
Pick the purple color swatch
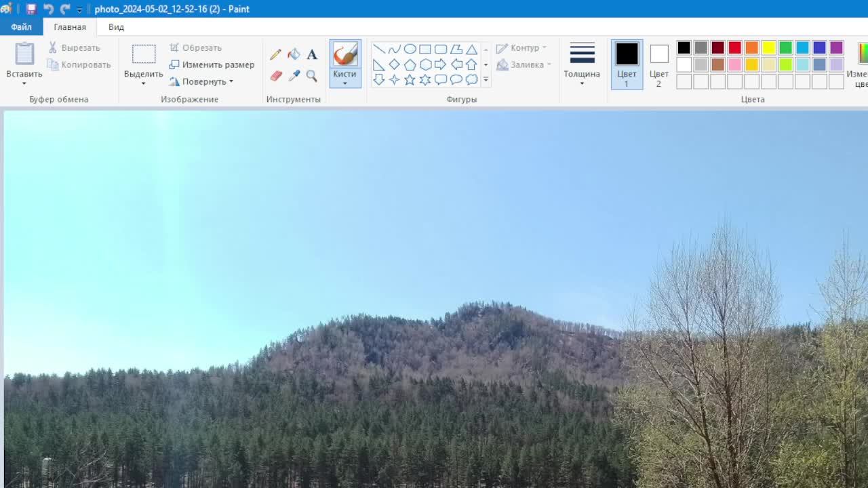click(836, 47)
